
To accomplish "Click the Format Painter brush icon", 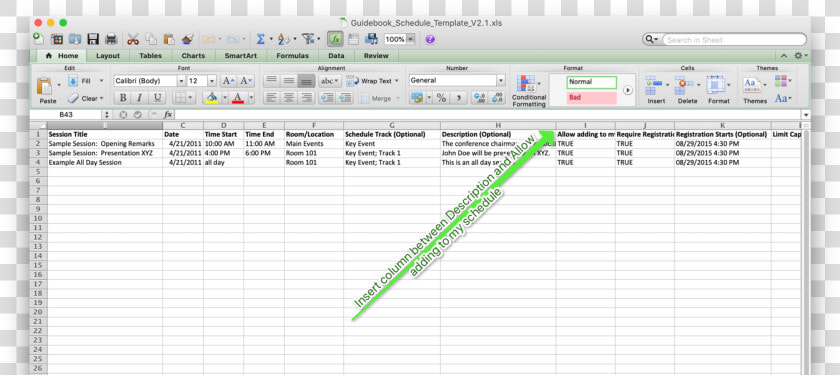I will [x=188, y=39].
